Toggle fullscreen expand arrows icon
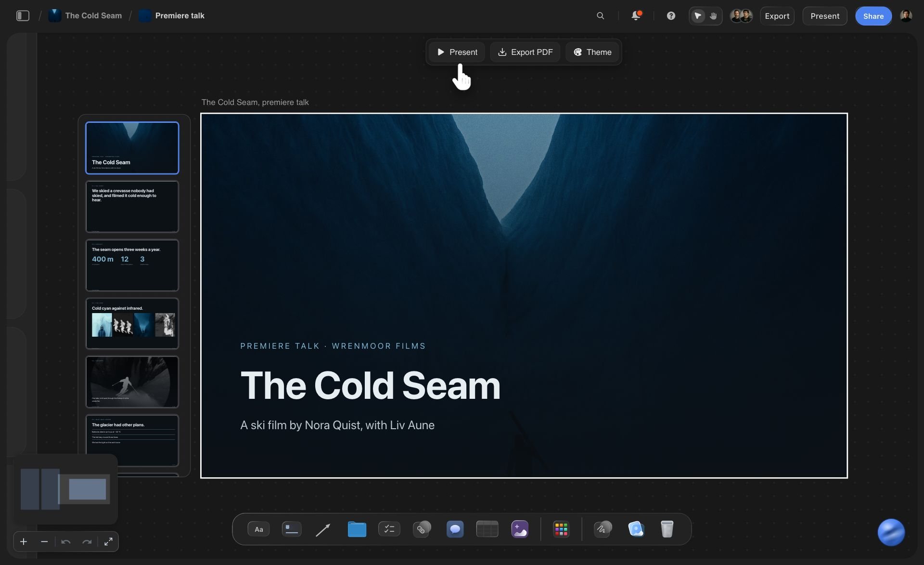Screen dimensions: 924x565 (108, 542)
